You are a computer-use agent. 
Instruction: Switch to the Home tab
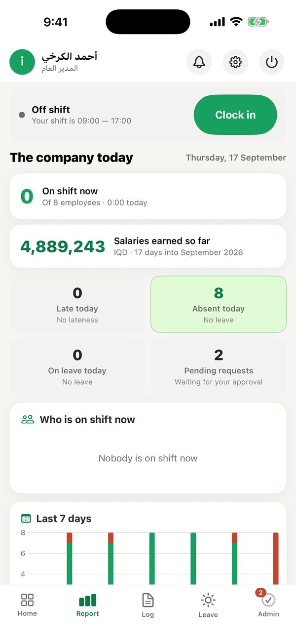click(27, 605)
